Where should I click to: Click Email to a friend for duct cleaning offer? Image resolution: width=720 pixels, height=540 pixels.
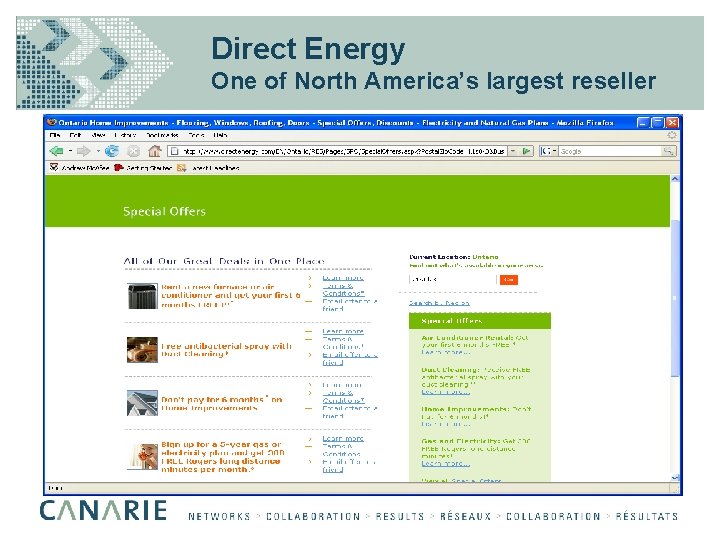click(349, 358)
